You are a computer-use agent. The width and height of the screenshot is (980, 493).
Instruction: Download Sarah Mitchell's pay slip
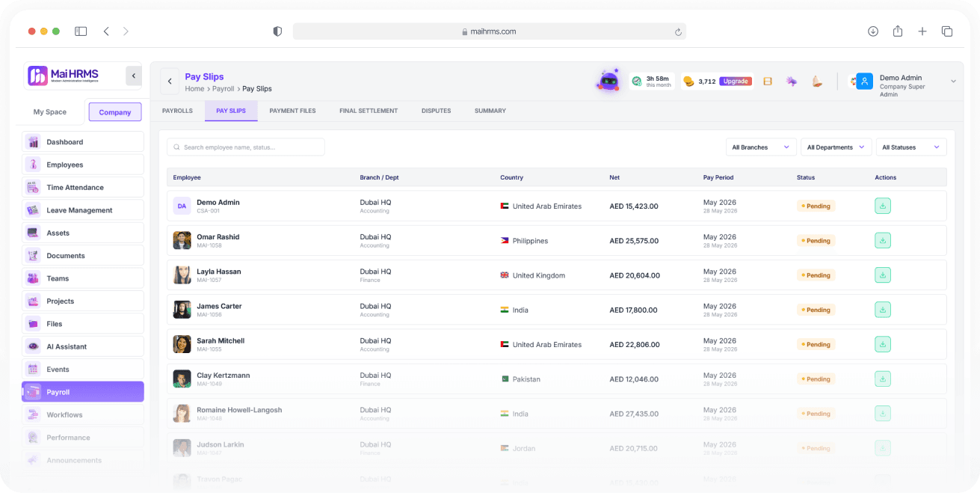[883, 344]
